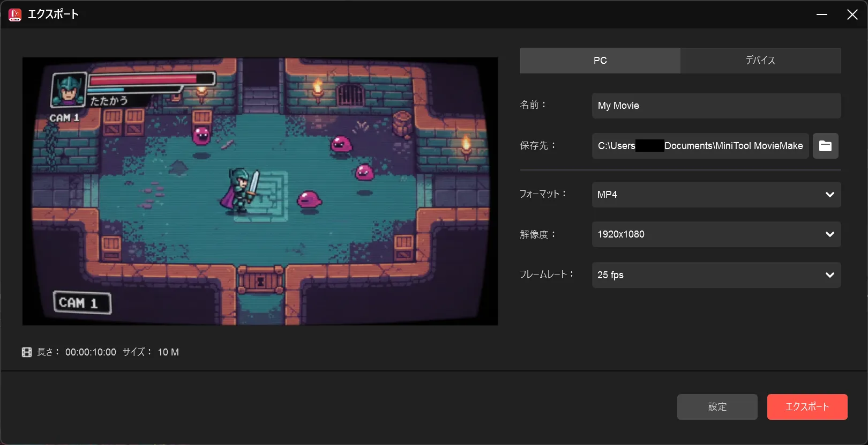Click the MiniTool MovieMaker app icon

coord(15,14)
